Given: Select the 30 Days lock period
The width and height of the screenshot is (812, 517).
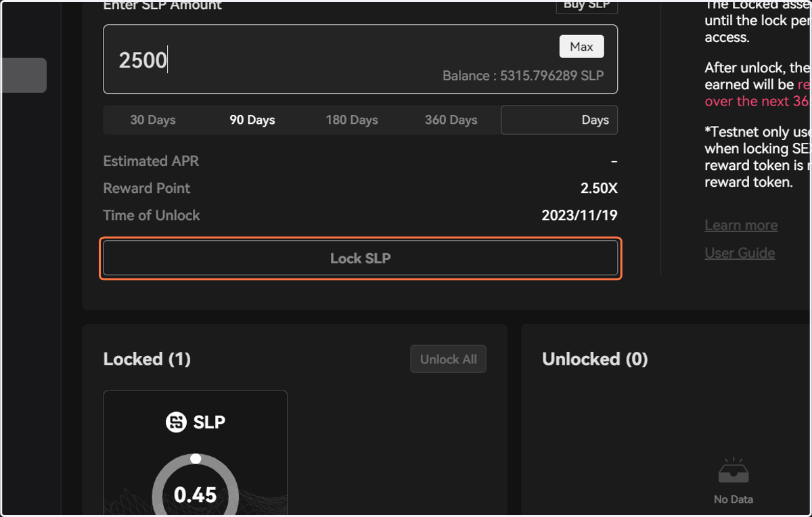Looking at the screenshot, I should [x=153, y=120].
